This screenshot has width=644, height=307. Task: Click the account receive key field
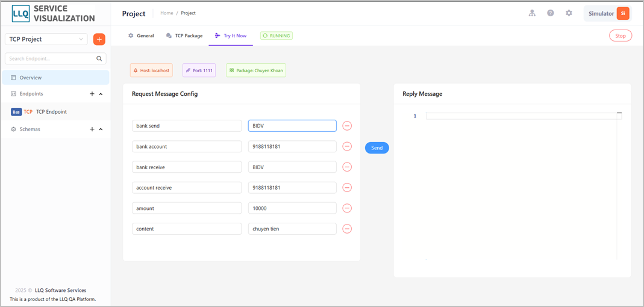[x=187, y=188]
